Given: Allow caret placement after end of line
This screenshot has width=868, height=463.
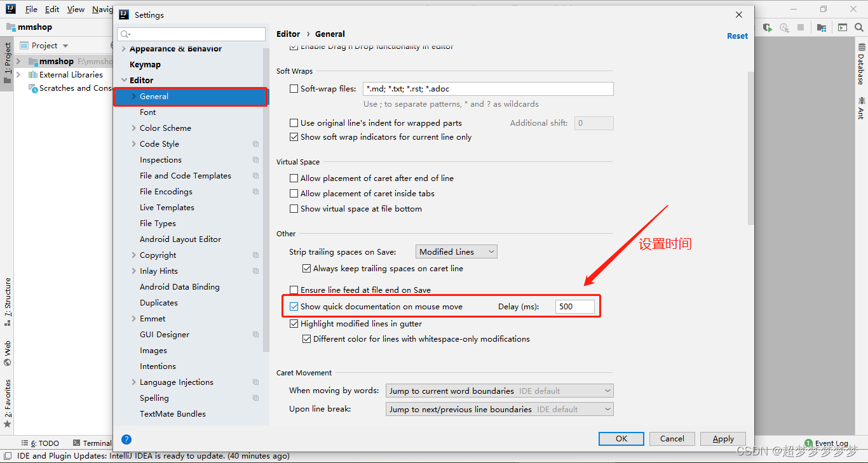Looking at the screenshot, I should (294, 178).
